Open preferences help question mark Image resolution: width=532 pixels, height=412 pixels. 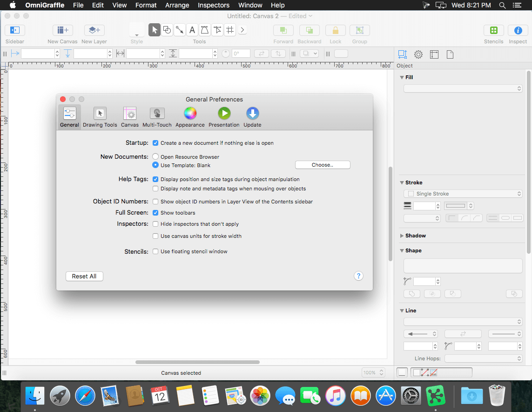click(359, 276)
